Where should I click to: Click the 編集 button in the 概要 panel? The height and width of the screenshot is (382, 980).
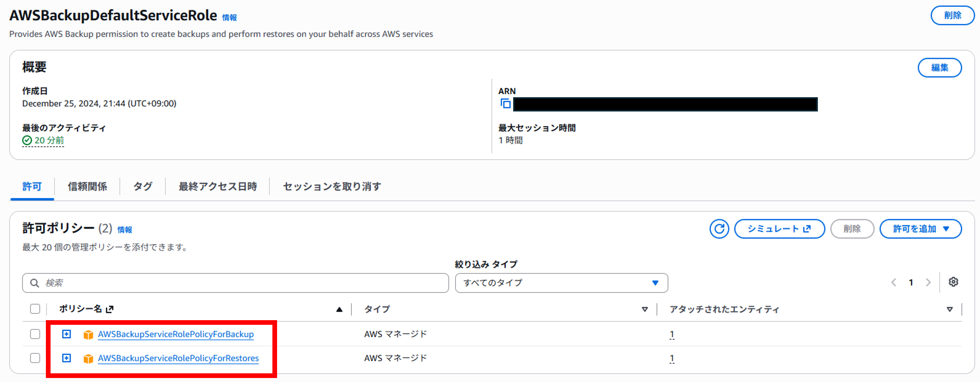click(940, 68)
